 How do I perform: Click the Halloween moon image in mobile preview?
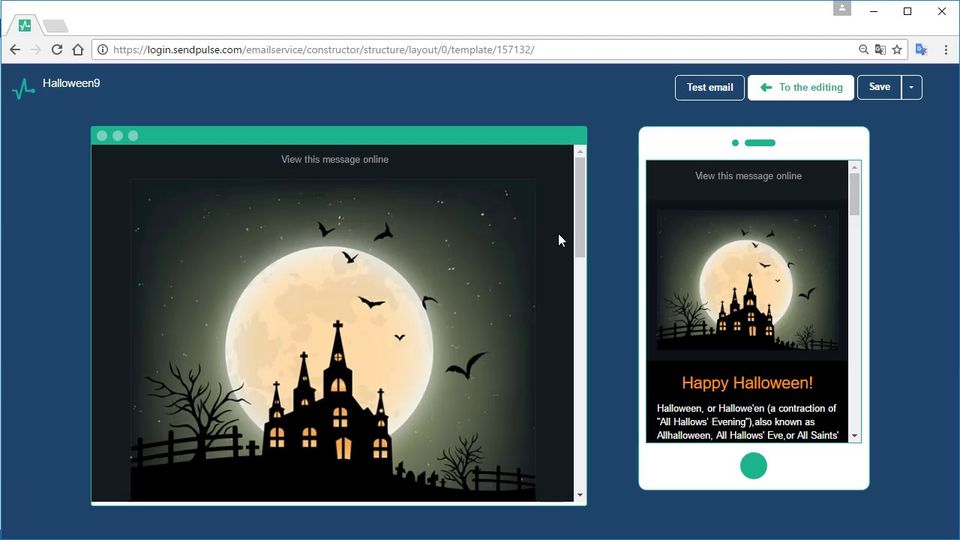click(748, 282)
